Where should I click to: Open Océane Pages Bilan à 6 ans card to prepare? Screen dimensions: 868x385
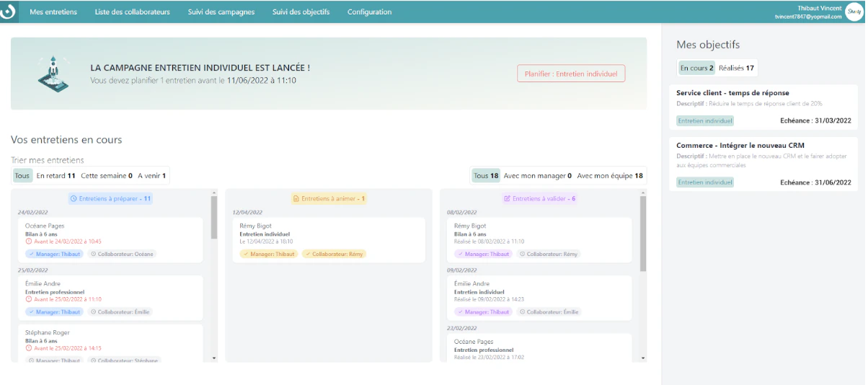pyautogui.click(x=110, y=239)
